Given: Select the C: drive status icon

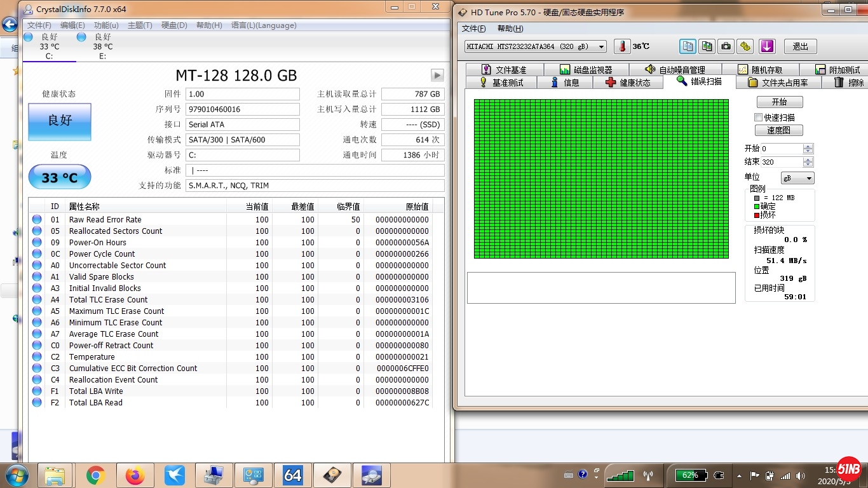Looking at the screenshot, I should pos(28,37).
